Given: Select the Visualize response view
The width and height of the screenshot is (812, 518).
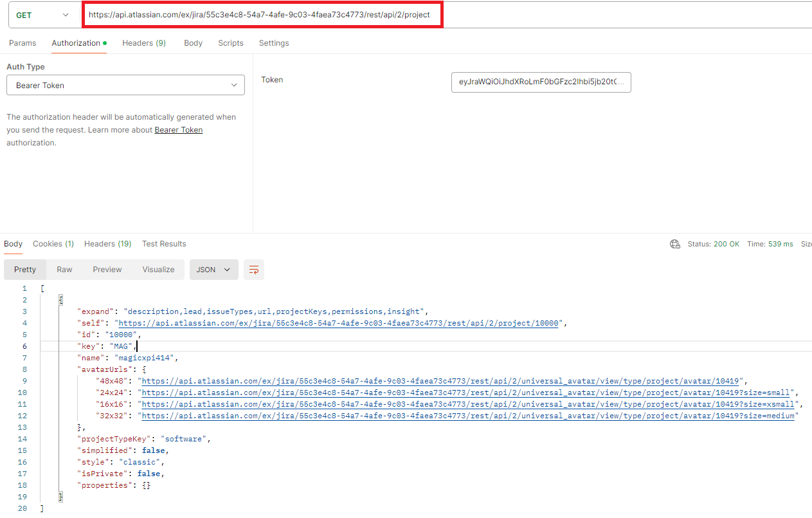Looking at the screenshot, I should pos(158,270).
